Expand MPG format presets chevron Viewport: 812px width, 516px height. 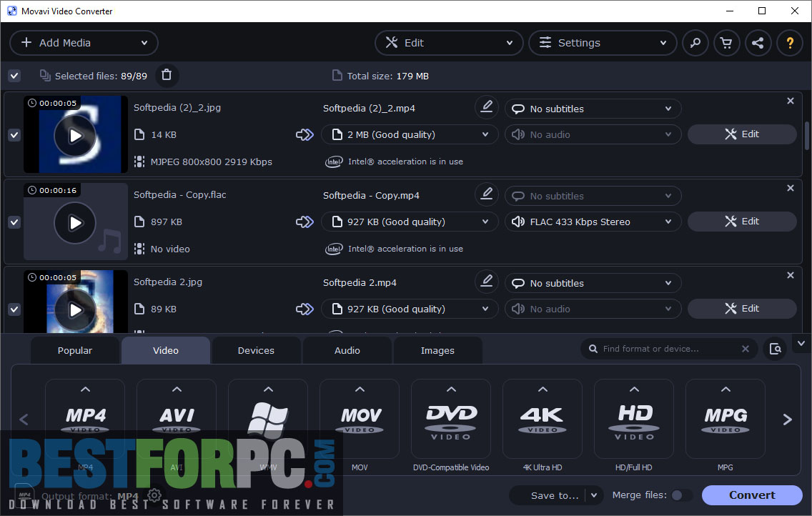726,390
